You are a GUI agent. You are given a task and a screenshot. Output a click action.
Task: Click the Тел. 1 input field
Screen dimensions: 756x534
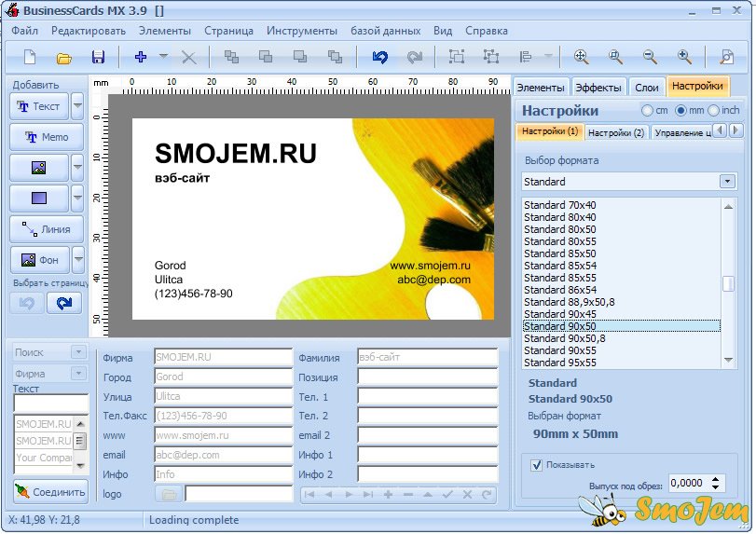tap(427, 397)
